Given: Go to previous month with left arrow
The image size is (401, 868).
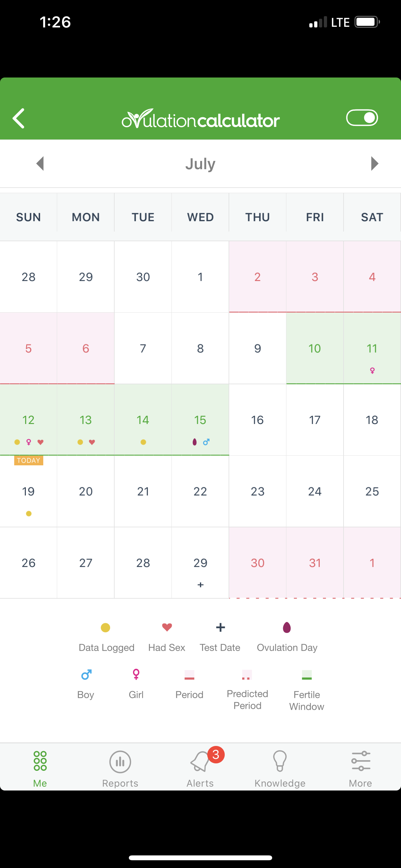Looking at the screenshot, I should click(x=40, y=163).
